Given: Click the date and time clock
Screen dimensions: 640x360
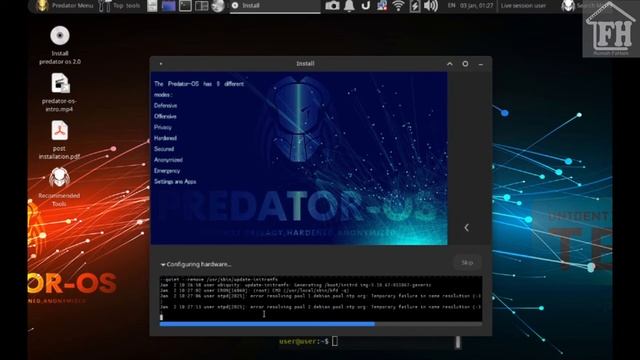Looking at the screenshot, I should (476, 6).
